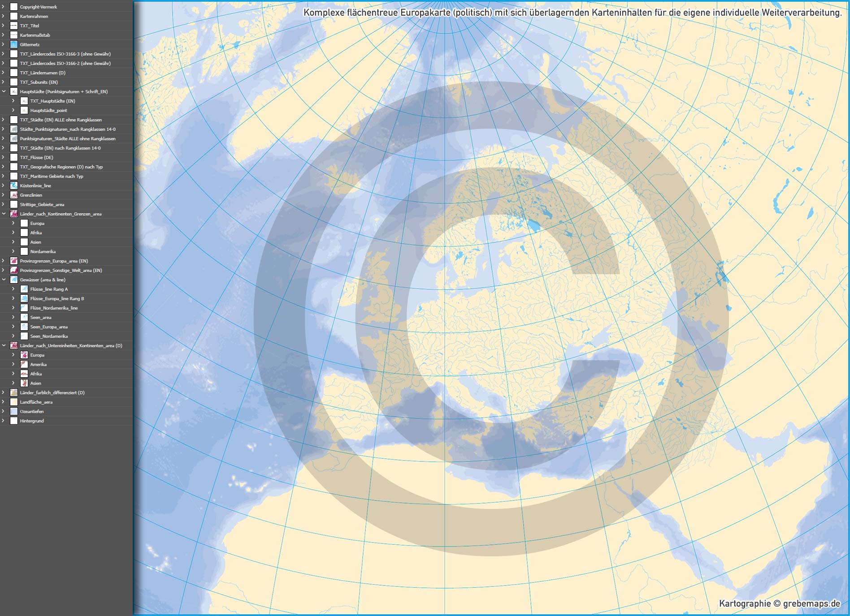Click the Küstenlinie_line layer thumbnail icon
This screenshot has height=616, width=850.
tap(13, 185)
